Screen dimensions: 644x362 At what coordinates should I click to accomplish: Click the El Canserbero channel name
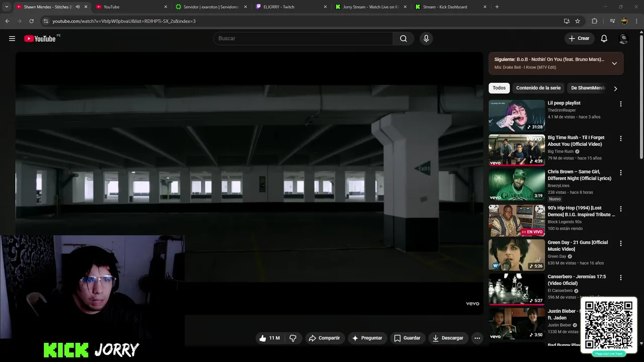coord(560,291)
